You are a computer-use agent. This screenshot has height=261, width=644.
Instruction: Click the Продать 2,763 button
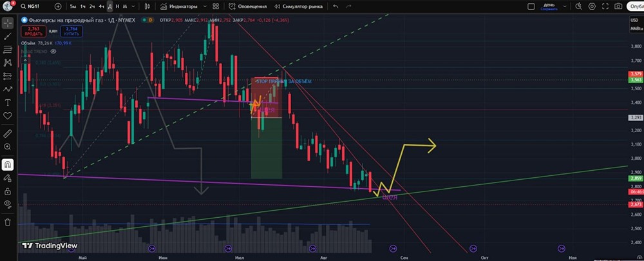pyautogui.click(x=33, y=31)
